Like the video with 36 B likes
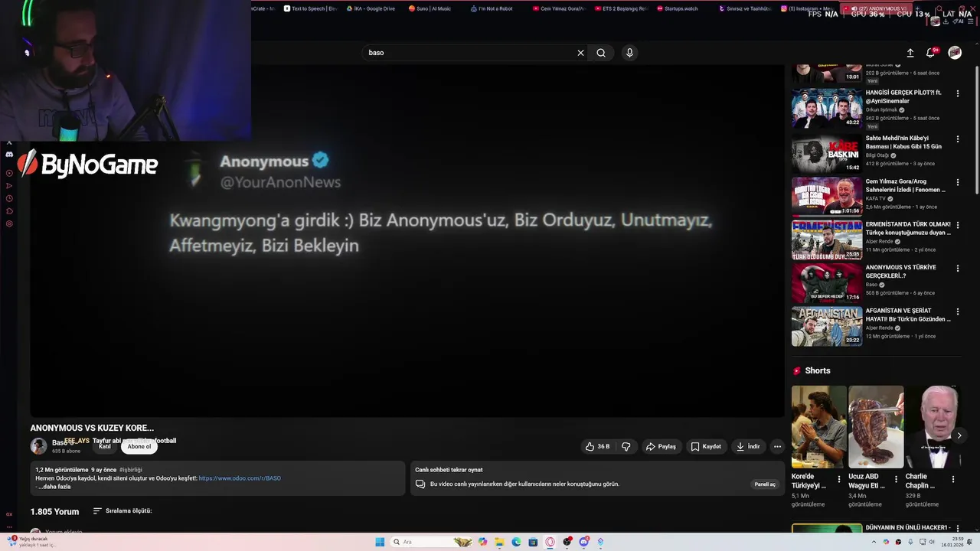 point(598,447)
